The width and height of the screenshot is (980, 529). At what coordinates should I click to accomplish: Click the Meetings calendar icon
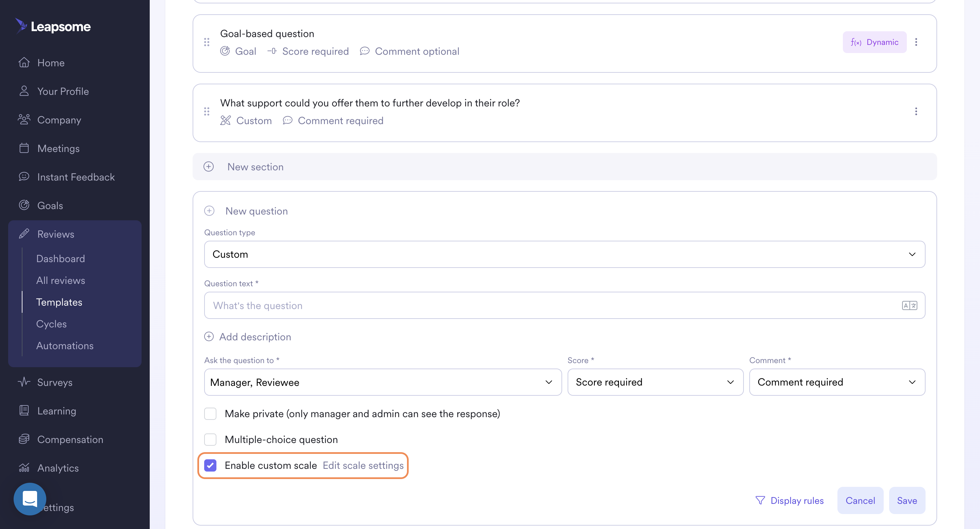coord(24,148)
